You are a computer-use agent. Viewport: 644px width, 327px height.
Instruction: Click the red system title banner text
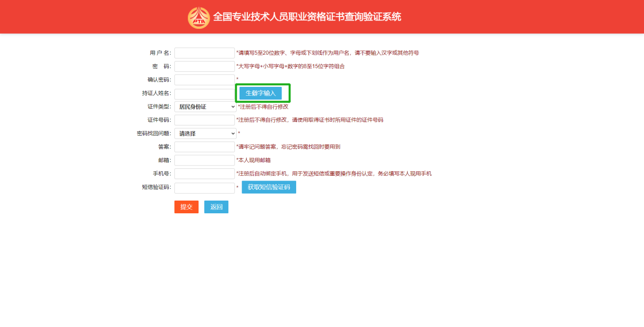(307, 16)
